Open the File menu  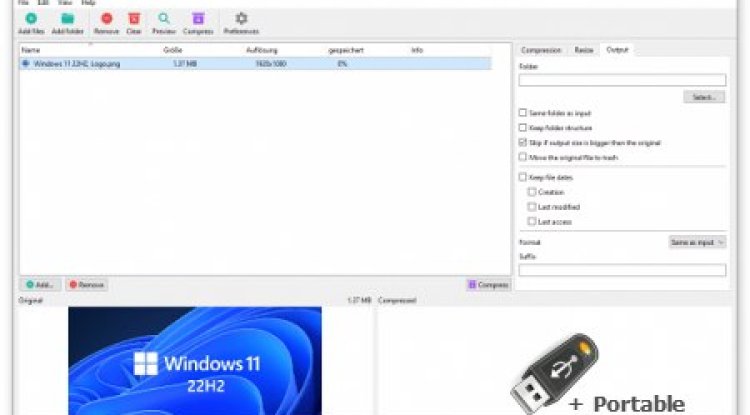click(x=23, y=3)
